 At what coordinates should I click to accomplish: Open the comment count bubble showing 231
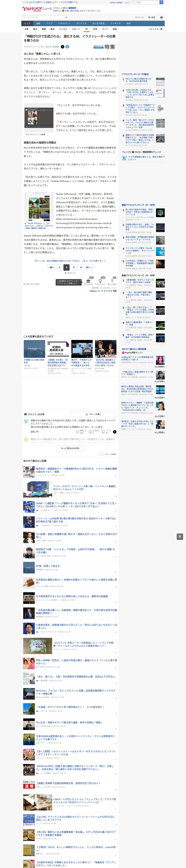pyautogui.click(x=49, y=47)
